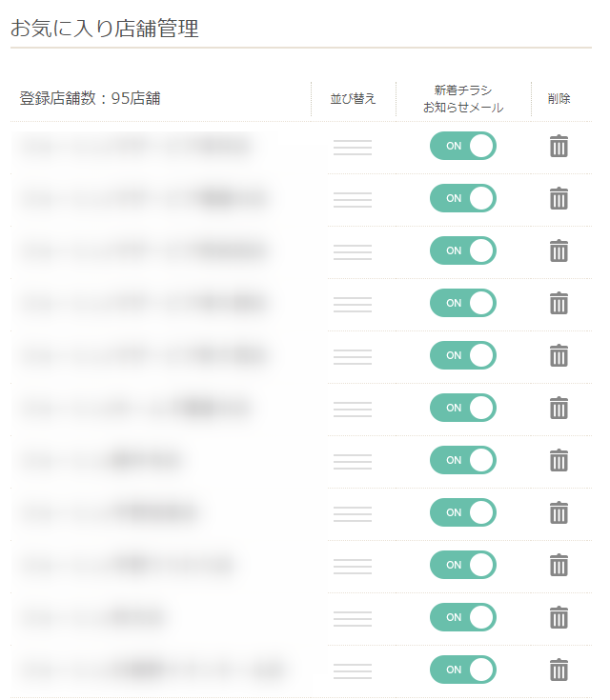Click the blurred store name in the first row

coord(135,147)
